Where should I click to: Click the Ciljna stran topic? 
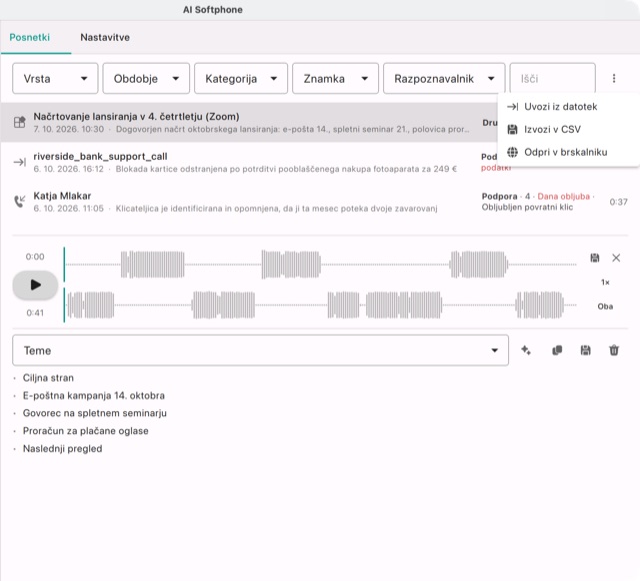tap(48, 378)
